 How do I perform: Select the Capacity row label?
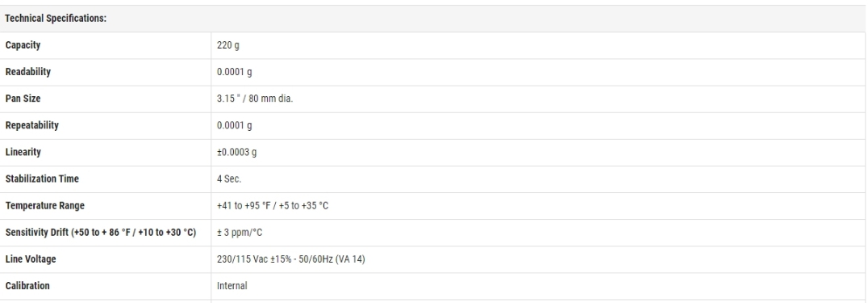23,45
